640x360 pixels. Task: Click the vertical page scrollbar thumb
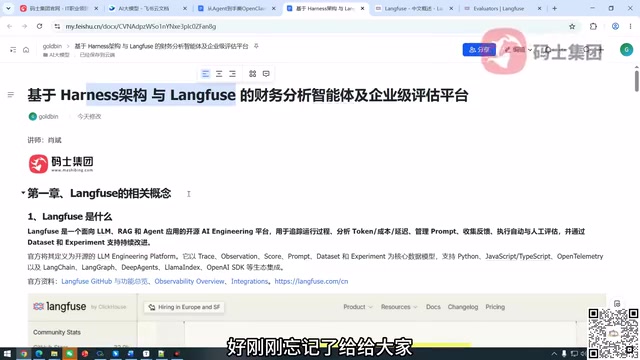point(636,81)
